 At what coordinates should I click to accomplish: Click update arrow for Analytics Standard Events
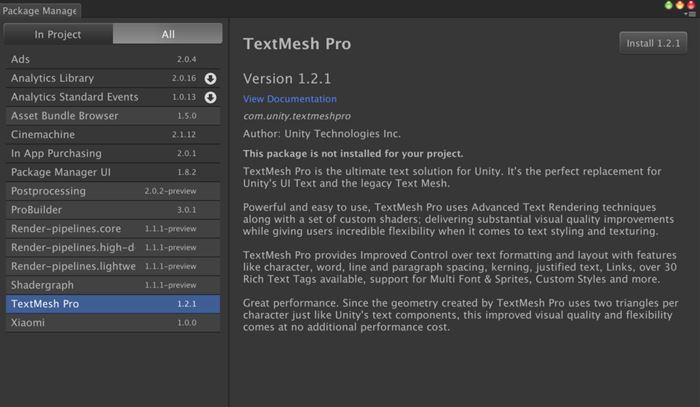point(211,97)
